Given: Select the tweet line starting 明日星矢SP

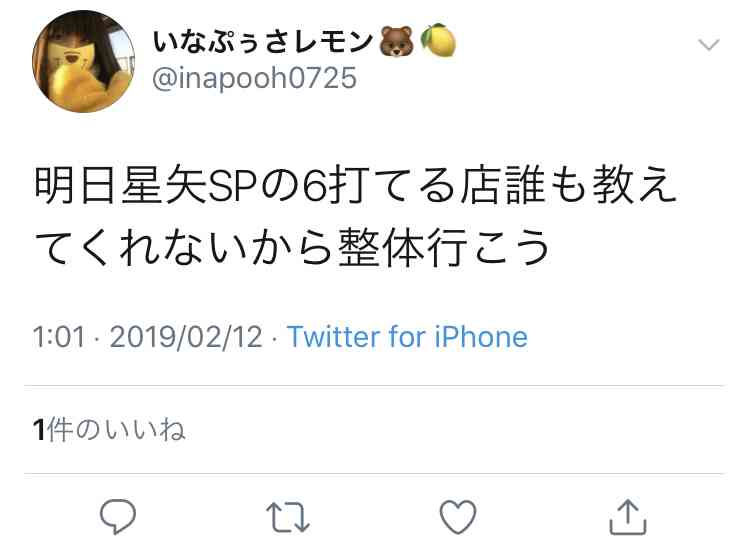Looking at the screenshot, I should pyautogui.click(x=355, y=185).
